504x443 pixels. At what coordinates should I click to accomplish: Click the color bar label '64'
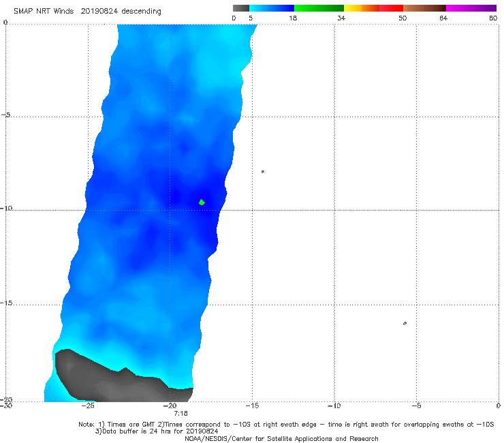443,18
